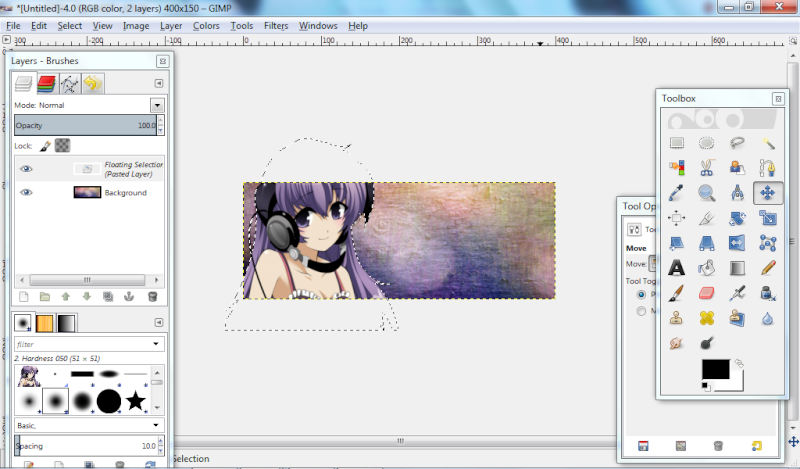
Task: Select the Text tool
Action: click(x=677, y=268)
